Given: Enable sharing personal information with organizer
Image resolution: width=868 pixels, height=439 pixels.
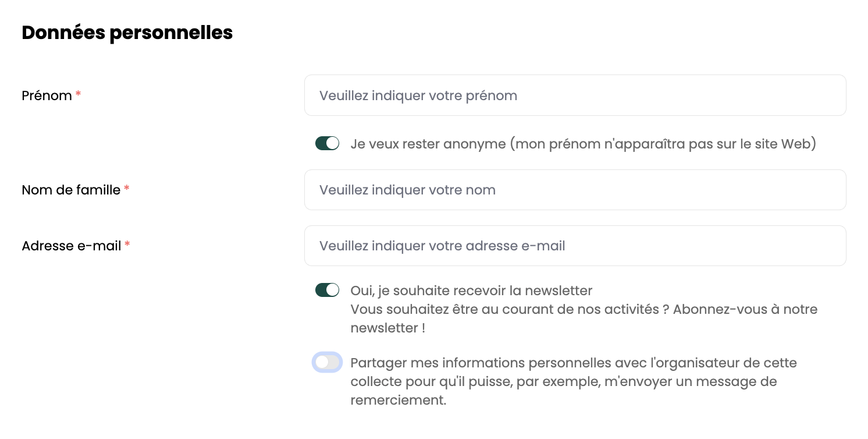Looking at the screenshot, I should pyautogui.click(x=327, y=363).
